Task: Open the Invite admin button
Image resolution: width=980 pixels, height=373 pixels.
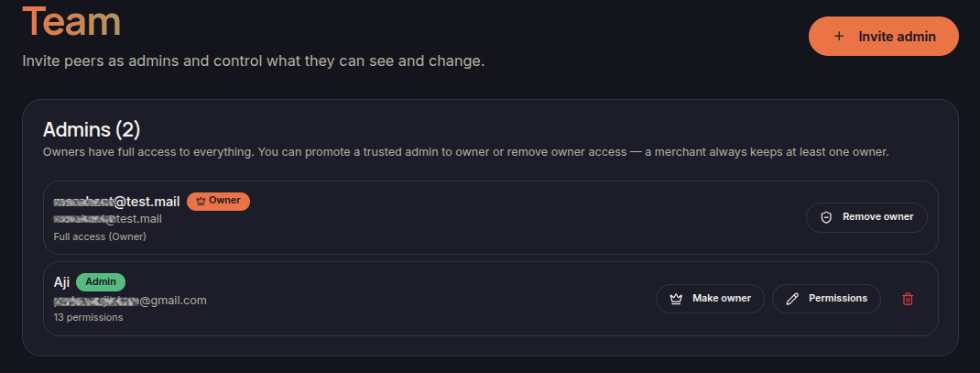Action: point(883,37)
